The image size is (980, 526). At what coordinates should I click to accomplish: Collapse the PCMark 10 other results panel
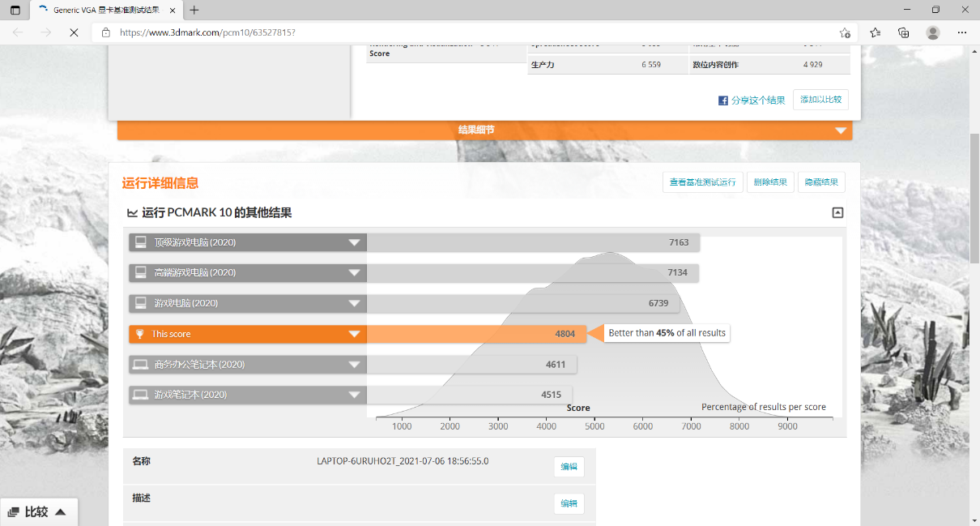click(x=837, y=213)
